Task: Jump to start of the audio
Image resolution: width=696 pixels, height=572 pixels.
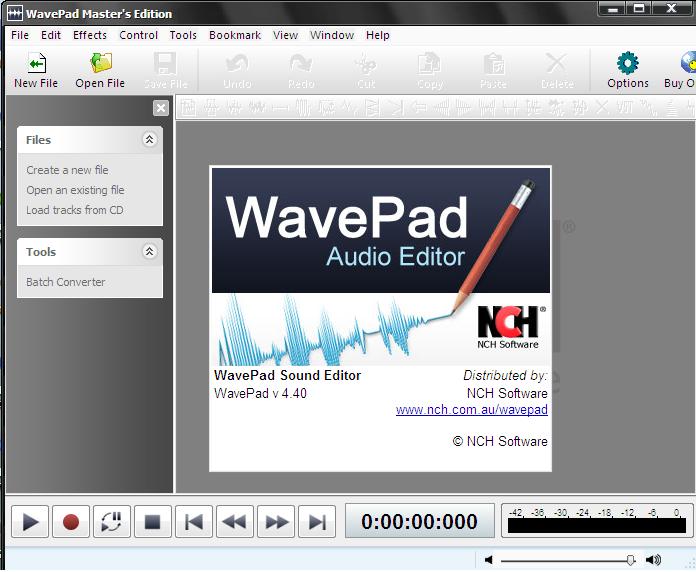Action: click(194, 521)
